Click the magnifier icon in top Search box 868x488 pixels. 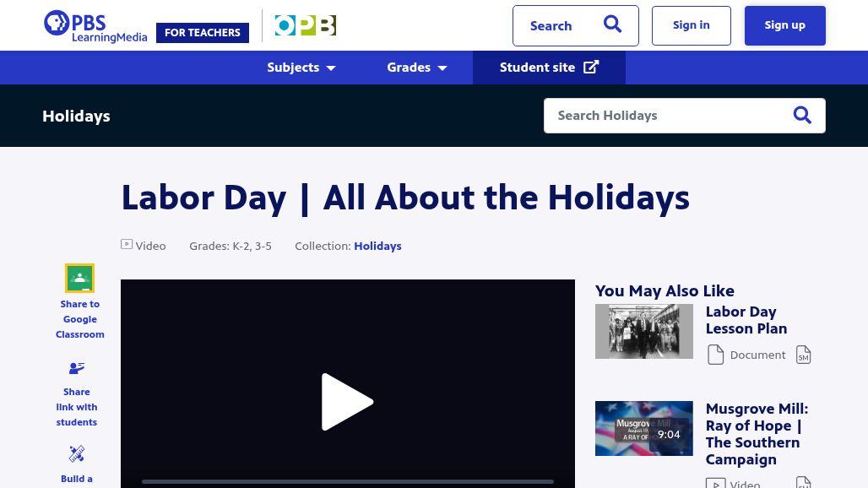pos(612,24)
